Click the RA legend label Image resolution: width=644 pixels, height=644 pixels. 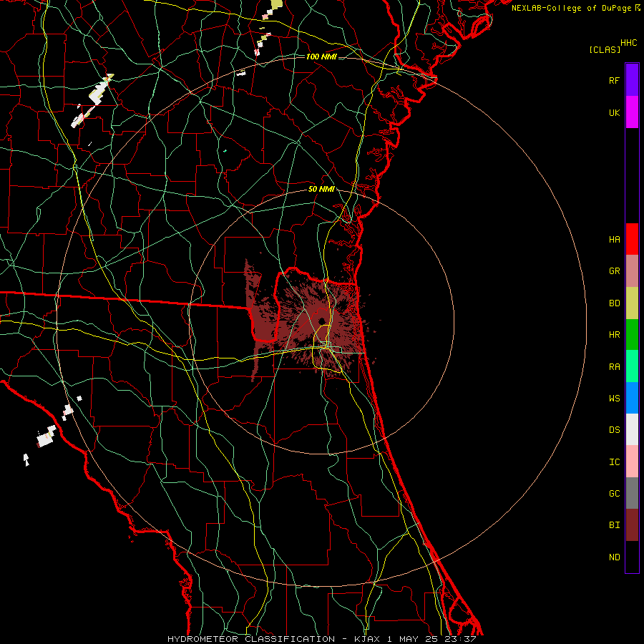(x=614, y=366)
